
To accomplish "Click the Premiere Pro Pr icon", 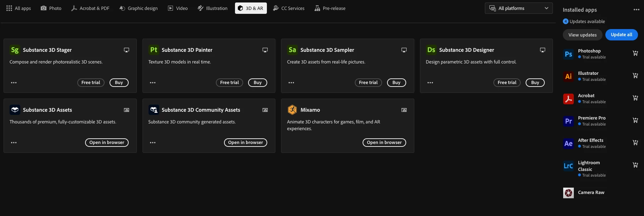I will pyautogui.click(x=569, y=121).
